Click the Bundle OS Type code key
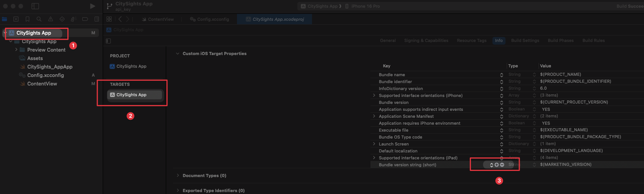The width and height of the screenshot is (644, 194). [400, 137]
